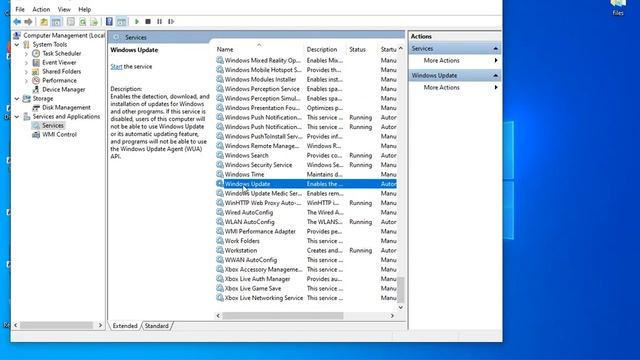
Task: Select Wired AutoConfig service row
Action: point(306,213)
